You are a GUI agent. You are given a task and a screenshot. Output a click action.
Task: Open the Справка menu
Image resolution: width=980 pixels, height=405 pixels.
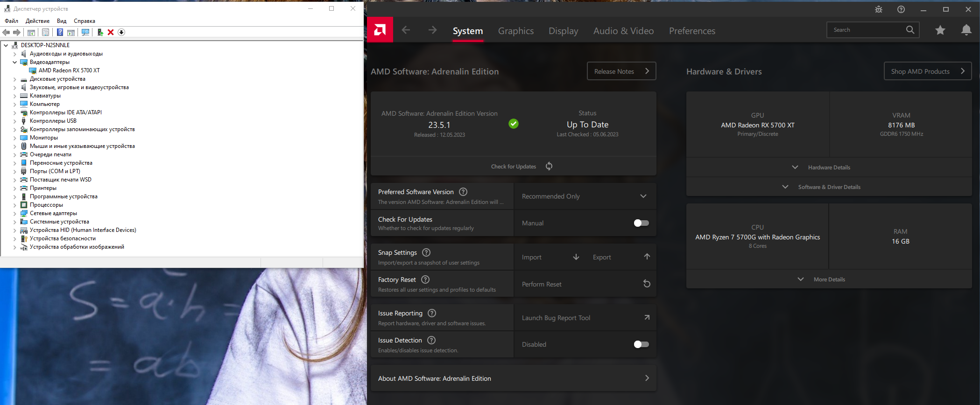85,21
